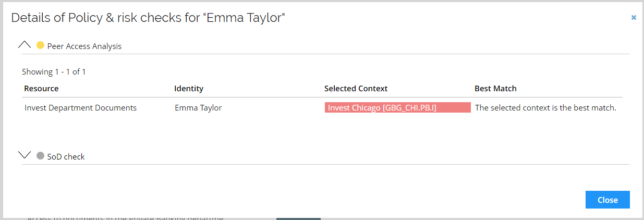Click the best match message text
Viewport: 644px width, 220px height.
point(545,108)
